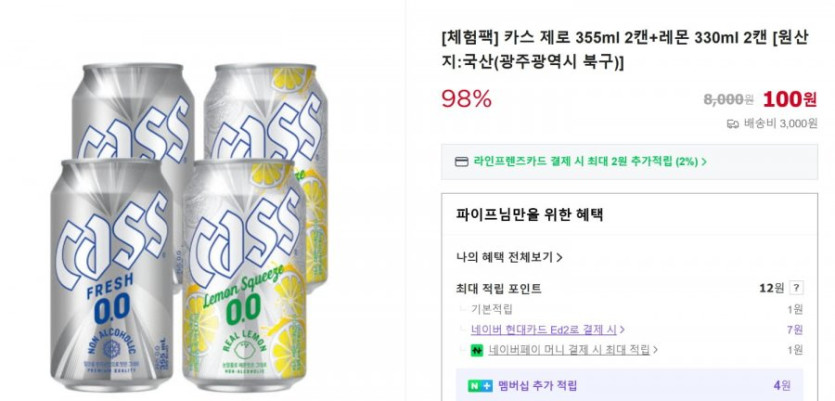Click the arrow after 네이버페이 머니 적립
Image resolution: width=835 pixels, height=401 pixels.
pos(655,350)
